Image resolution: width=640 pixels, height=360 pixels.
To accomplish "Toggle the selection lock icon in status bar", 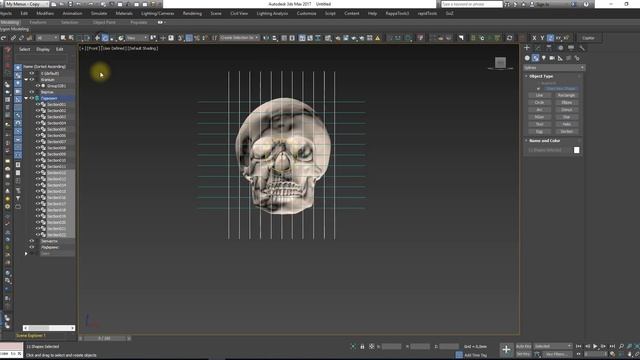I will (362, 347).
